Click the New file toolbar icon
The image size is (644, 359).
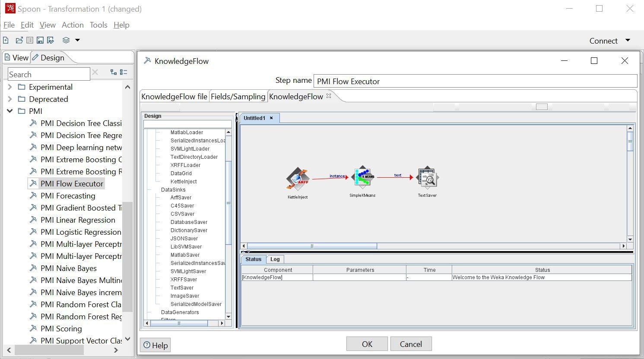pos(6,40)
